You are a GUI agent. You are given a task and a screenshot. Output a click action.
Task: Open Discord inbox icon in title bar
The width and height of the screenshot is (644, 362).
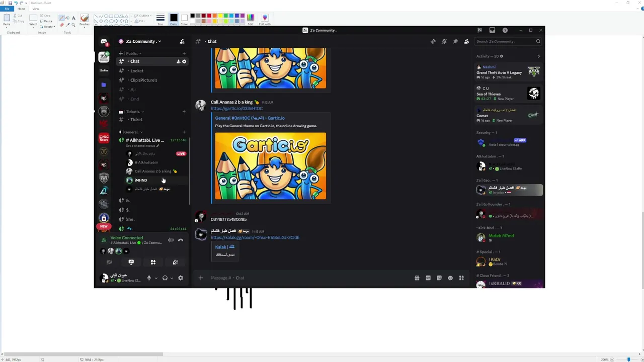(x=493, y=30)
